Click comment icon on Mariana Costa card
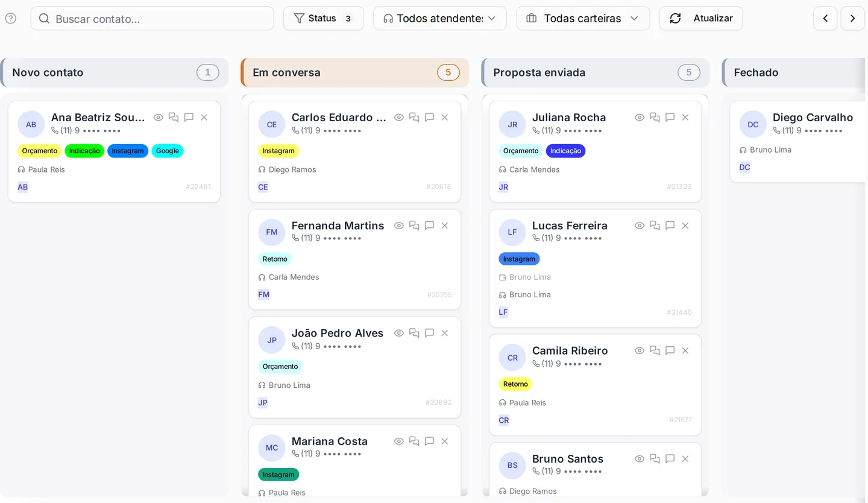Viewport: 868px width, 503px height. tap(429, 441)
